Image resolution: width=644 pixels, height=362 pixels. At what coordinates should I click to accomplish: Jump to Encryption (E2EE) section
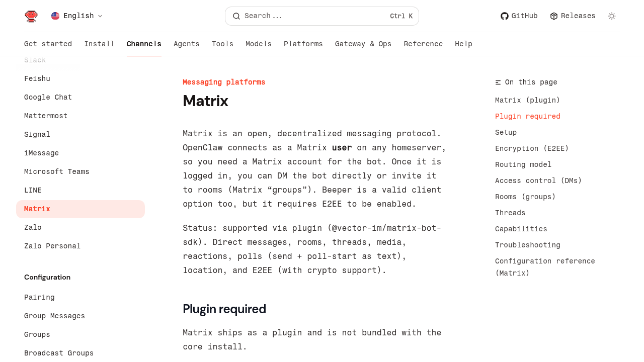click(532, 149)
